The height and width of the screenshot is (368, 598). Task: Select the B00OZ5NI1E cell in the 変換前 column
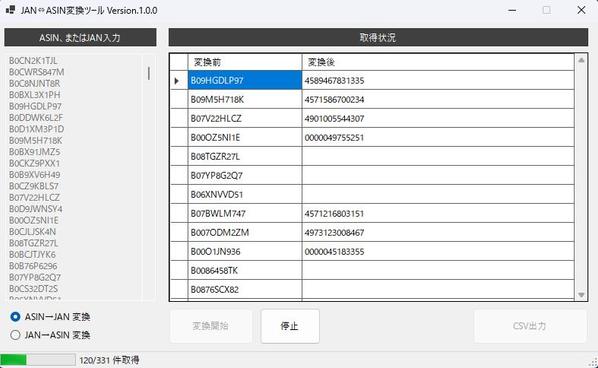[245, 138]
